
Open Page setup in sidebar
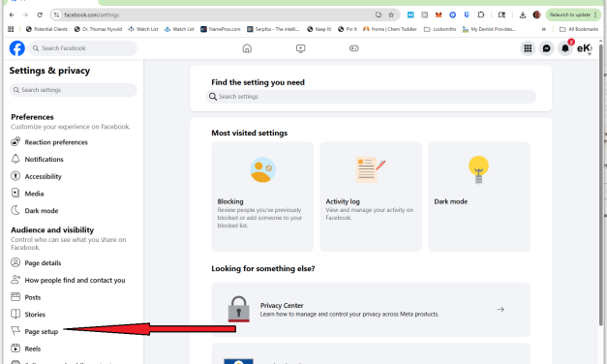click(35, 331)
